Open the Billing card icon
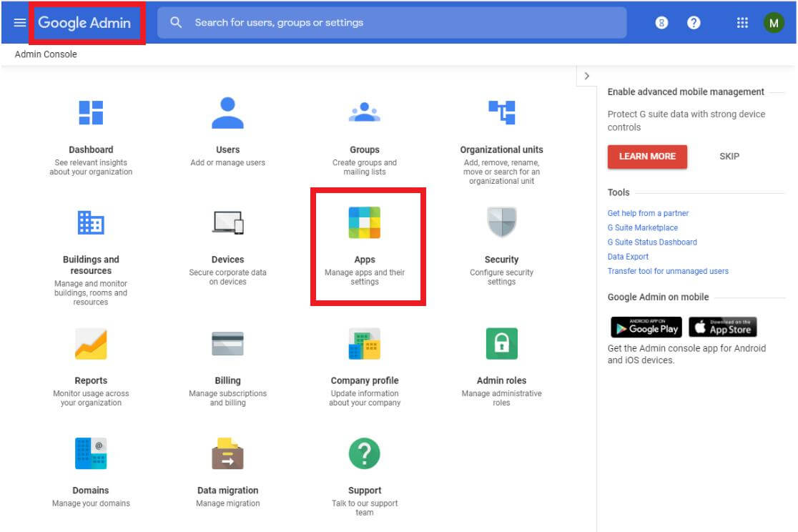This screenshot has height=532, width=798. 227,344
